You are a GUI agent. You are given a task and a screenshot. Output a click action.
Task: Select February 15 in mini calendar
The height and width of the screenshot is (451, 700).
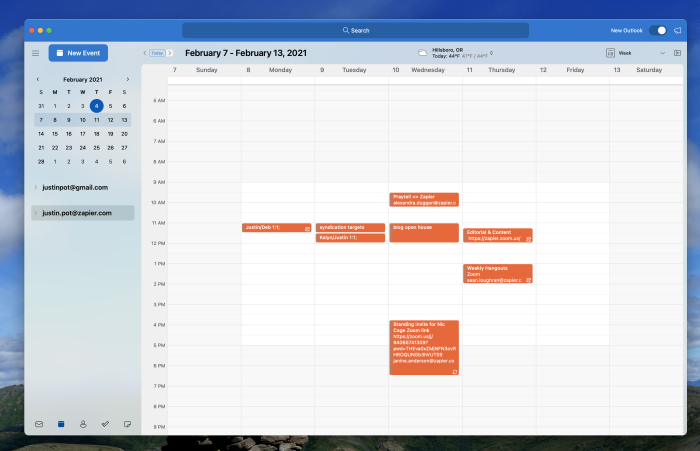click(55, 134)
